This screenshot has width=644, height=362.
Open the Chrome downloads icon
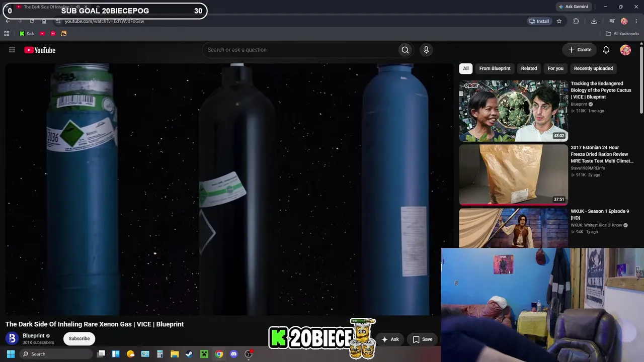594,21
